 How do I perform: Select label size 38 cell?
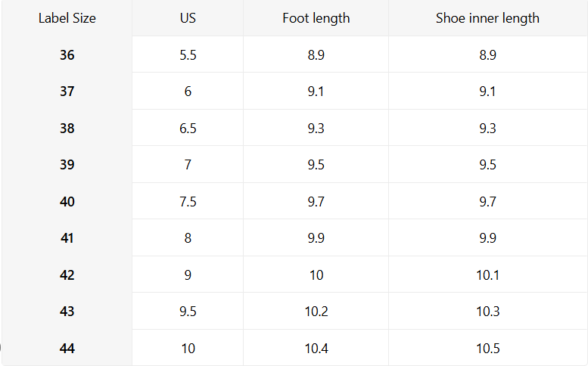[67, 129]
